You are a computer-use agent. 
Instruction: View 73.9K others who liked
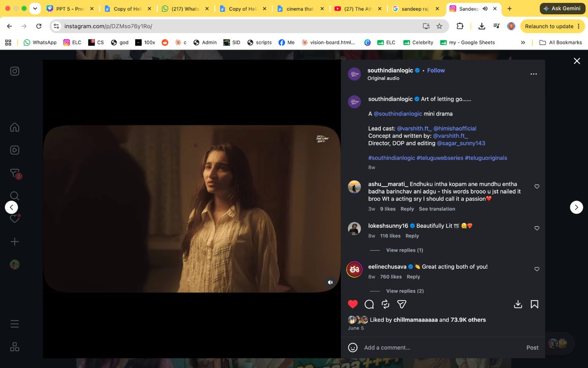(468, 320)
